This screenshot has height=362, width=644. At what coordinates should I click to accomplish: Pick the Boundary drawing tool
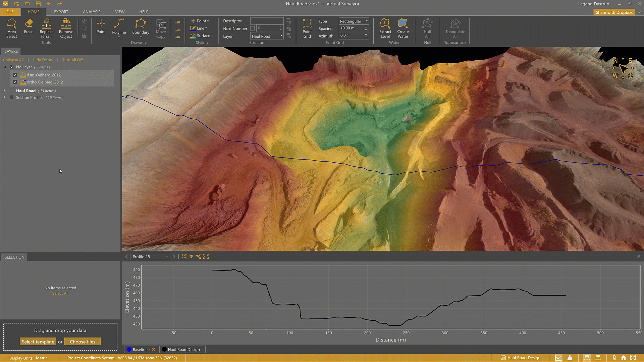(141, 27)
